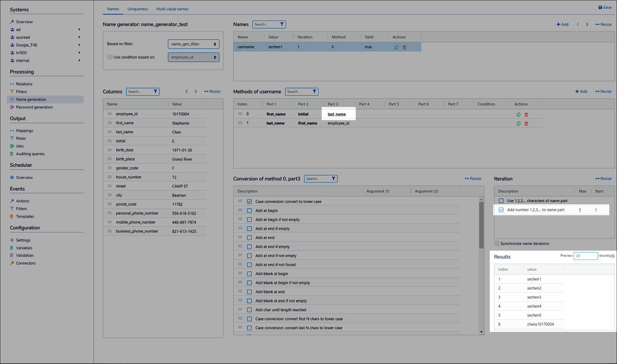Screen dimensions: 617x364
Task: Copy method with index 0
Action: tap(518, 114)
